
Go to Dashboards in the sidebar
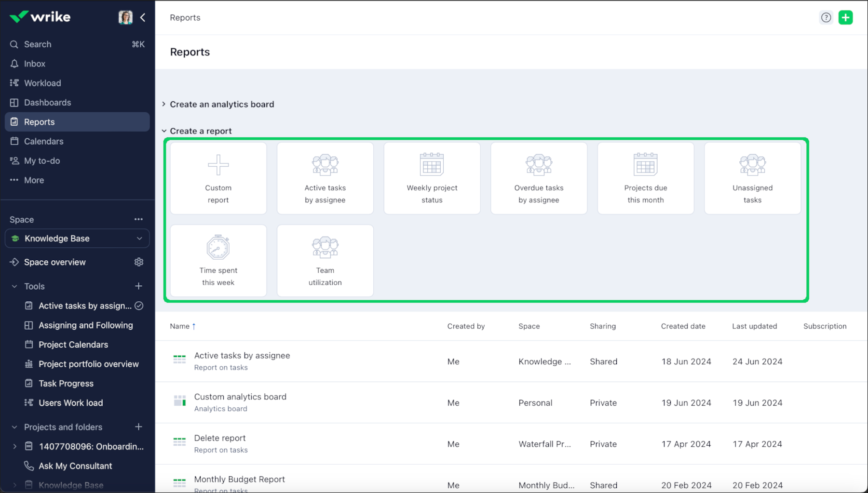point(47,103)
